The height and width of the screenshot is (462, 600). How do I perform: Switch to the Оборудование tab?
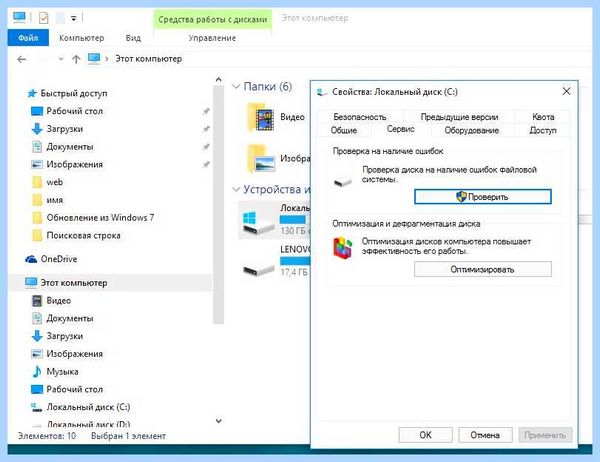pyautogui.click(x=471, y=131)
